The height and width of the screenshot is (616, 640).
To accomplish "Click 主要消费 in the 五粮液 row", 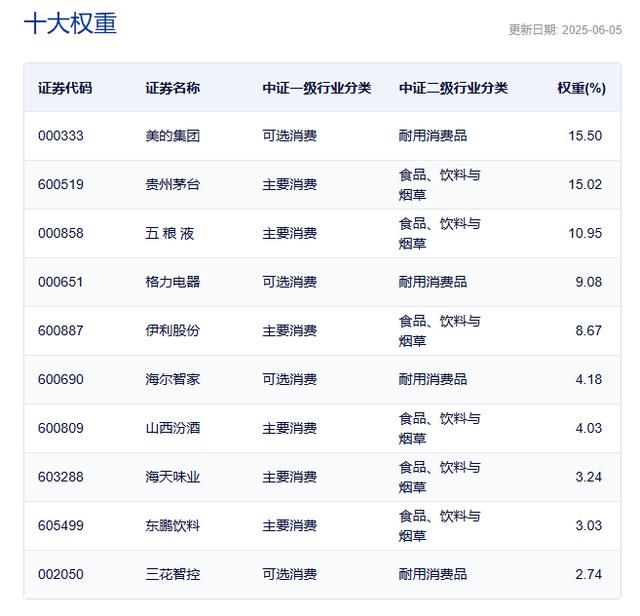I will 290,233.
